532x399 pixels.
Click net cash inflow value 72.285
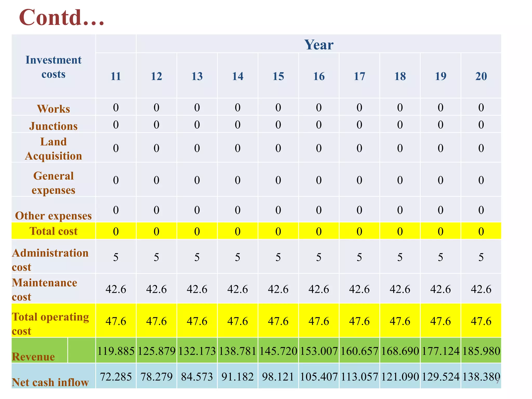pyautogui.click(x=116, y=376)
